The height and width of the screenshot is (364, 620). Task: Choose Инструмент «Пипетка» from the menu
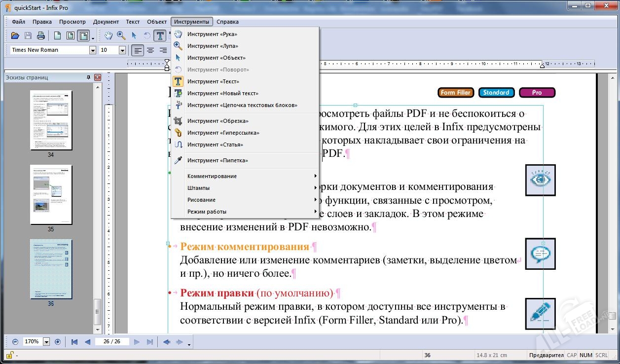click(218, 160)
